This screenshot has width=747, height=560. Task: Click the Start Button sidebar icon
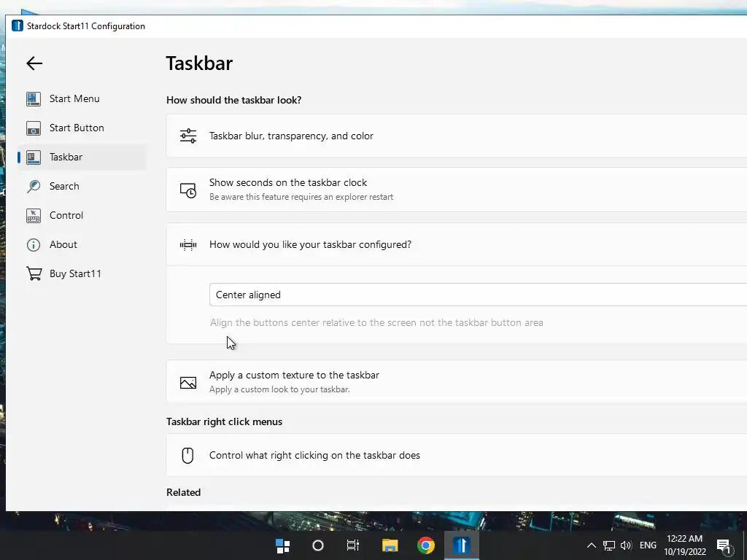(x=34, y=128)
